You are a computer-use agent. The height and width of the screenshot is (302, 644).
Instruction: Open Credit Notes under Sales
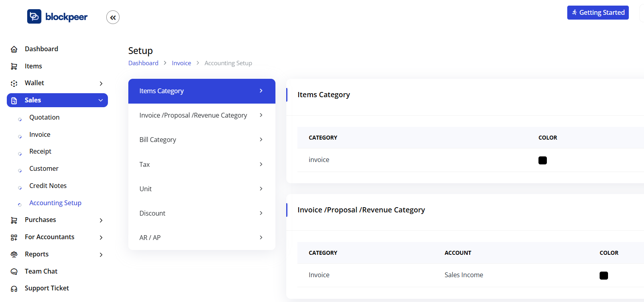click(x=48, y=186)
